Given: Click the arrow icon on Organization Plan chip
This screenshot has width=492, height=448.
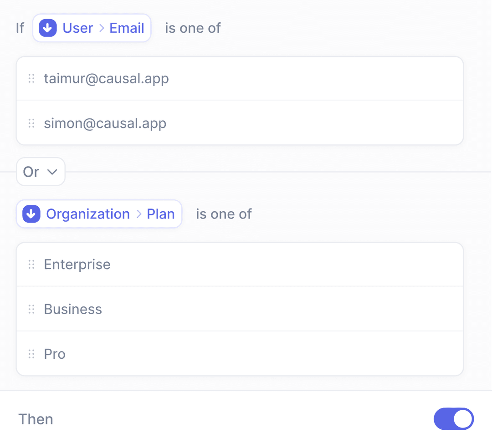Looking at the screenshot, I should click(x=31, y=214).
